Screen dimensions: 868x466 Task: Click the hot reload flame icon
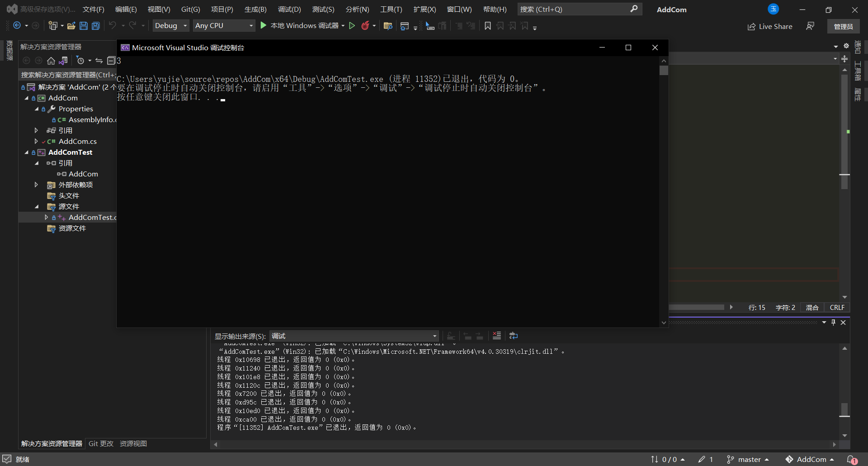pos(365,26)
